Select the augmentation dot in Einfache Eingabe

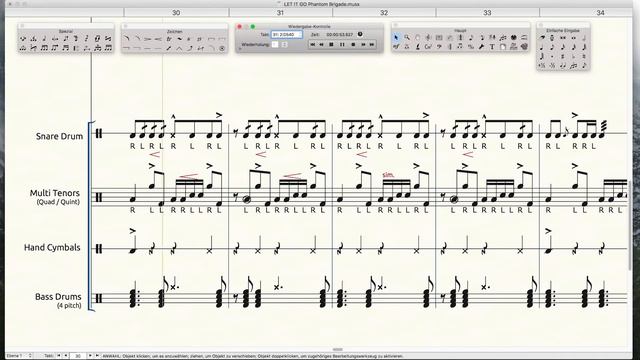click(x=552, y=56)
